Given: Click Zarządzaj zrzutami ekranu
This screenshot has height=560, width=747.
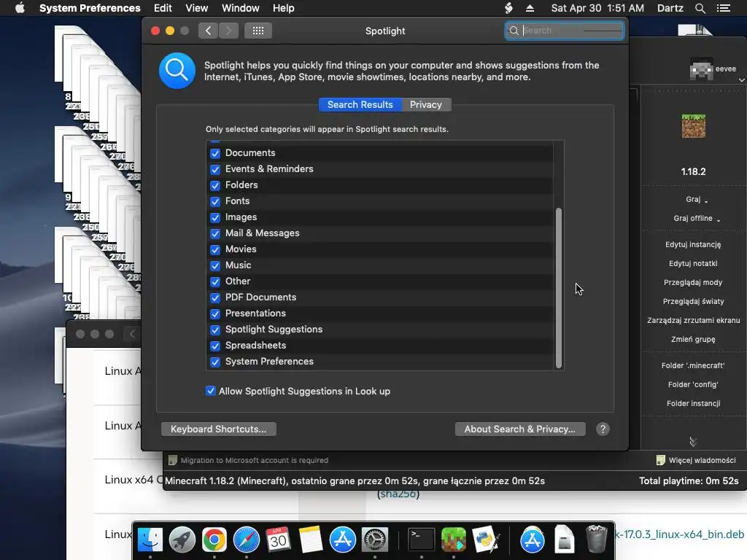Looking at the screenshot, I should tap(693, 321).
